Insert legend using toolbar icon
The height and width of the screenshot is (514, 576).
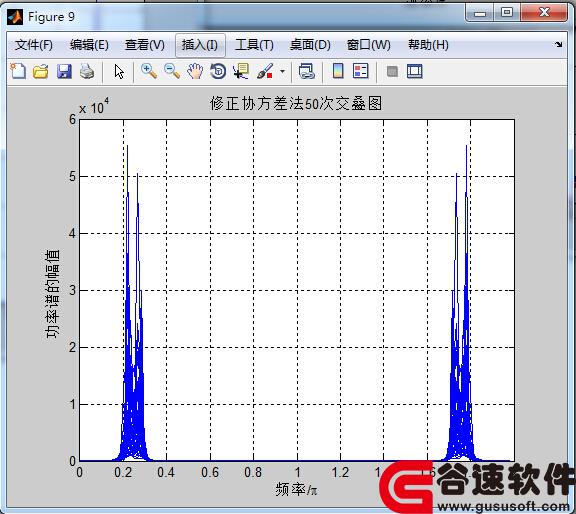tap(360, 71)
